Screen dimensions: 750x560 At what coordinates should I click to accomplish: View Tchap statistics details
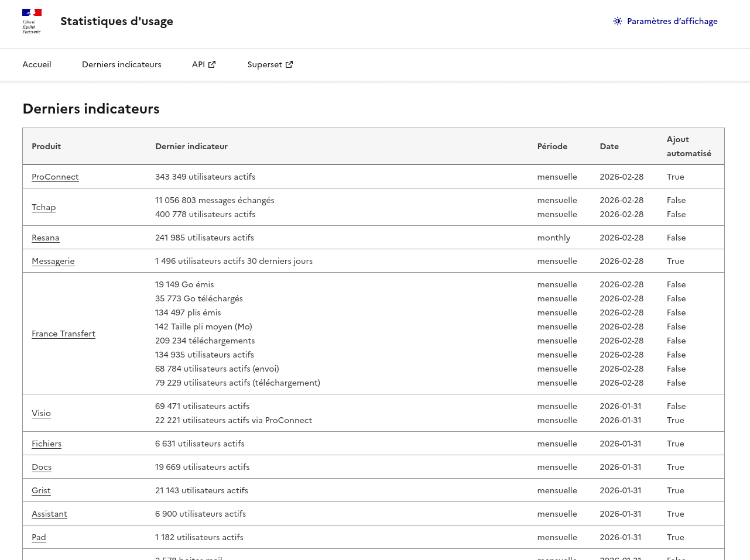pos(43,207)
